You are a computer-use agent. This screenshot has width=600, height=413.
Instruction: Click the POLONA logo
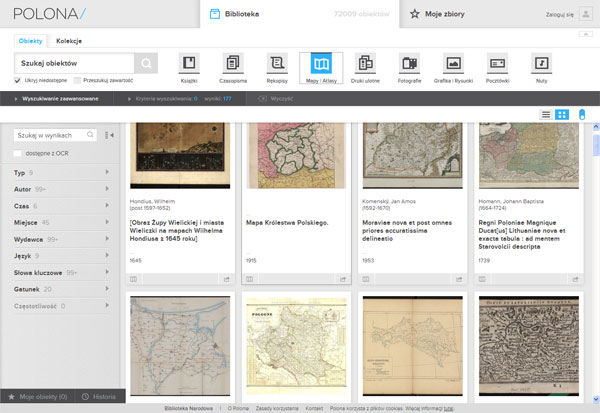[50, 14]
